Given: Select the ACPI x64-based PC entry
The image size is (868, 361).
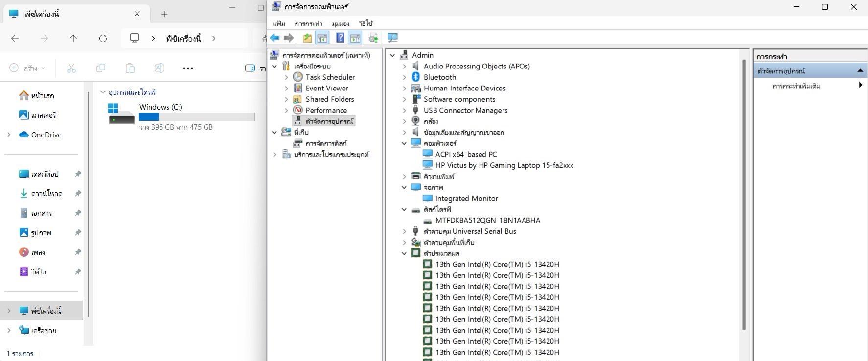Looking at the screenshot, I should point(466,154).
